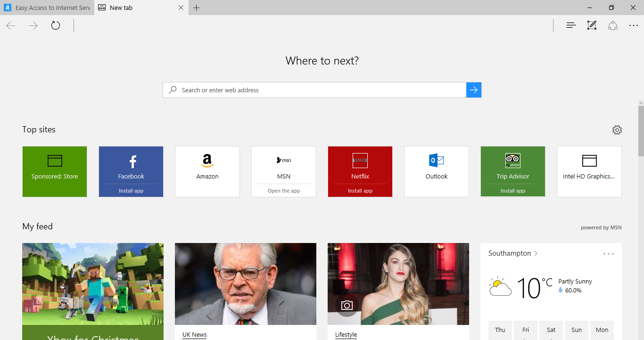This screenshot has height=340, width=644.
Task: Open the MSN top site tile
Action: click(284, 165)
